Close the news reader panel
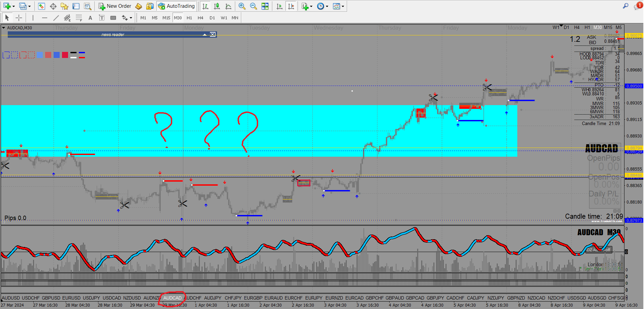 click(213, 34)
